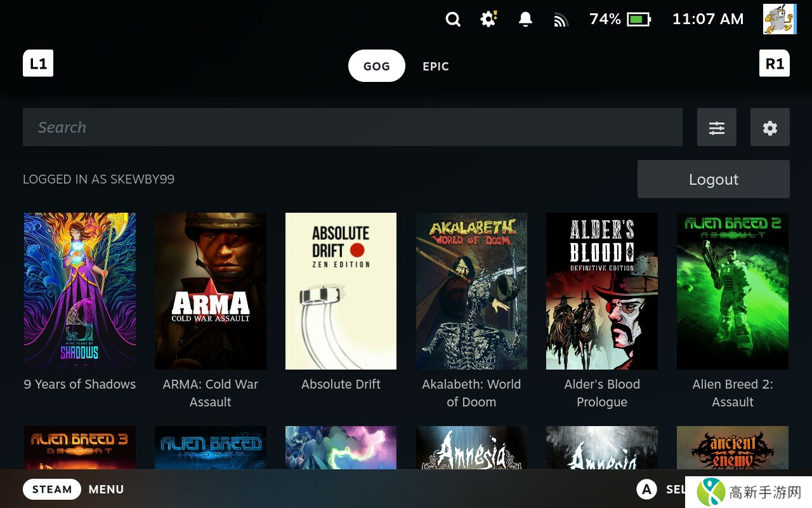Click the battery indicator icon
The width and height of the screenshot is (812, 508).
click(x=638, y=20)
